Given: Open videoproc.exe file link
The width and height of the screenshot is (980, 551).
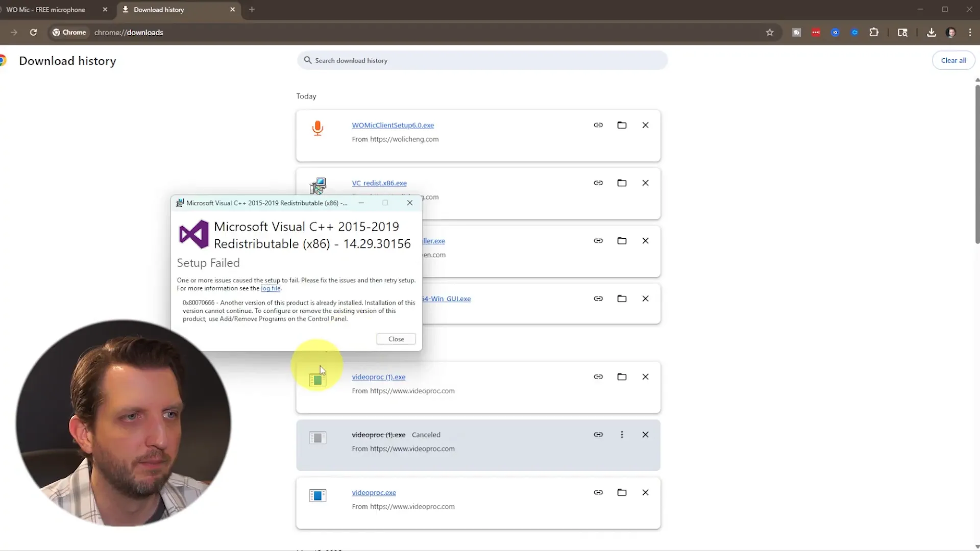Looking at the screenshot, I should coord(374,492).
